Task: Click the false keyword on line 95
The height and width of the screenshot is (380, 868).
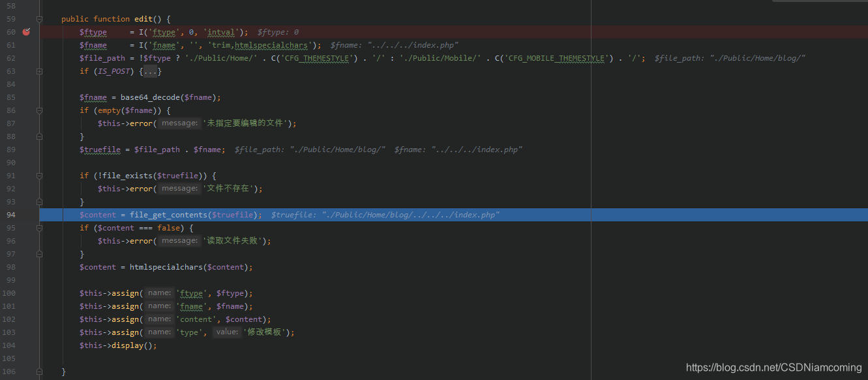Action: [x=168, y=228]
